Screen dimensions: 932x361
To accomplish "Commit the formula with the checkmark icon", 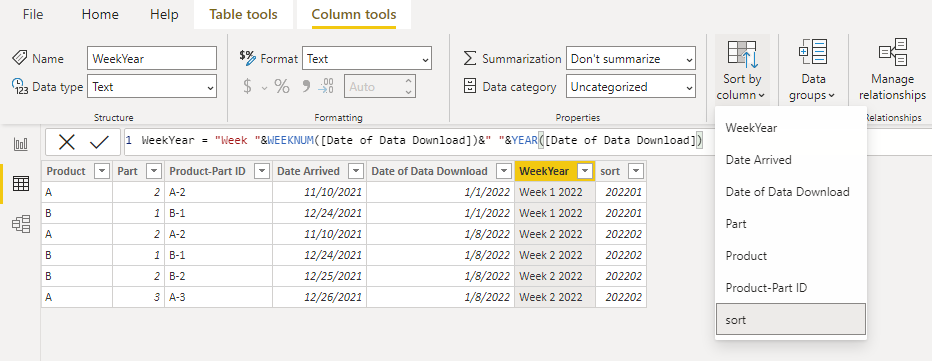I will coord(100,142).
